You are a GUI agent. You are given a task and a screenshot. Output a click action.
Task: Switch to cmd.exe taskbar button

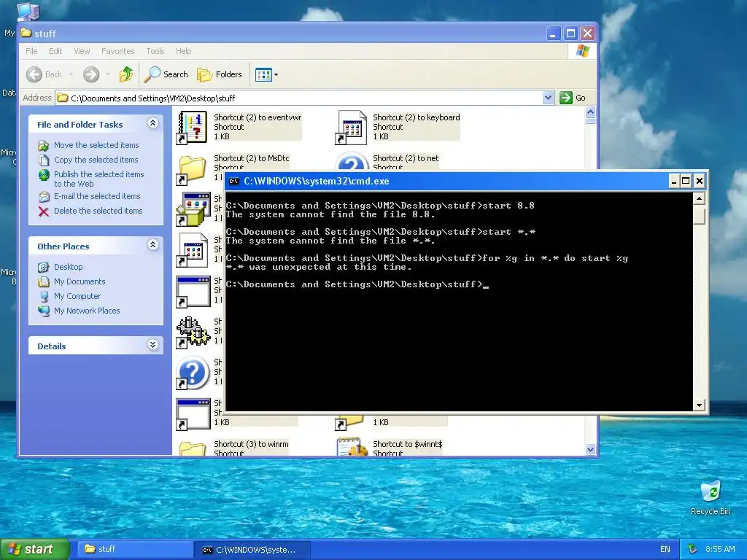[x=252, y=550]
